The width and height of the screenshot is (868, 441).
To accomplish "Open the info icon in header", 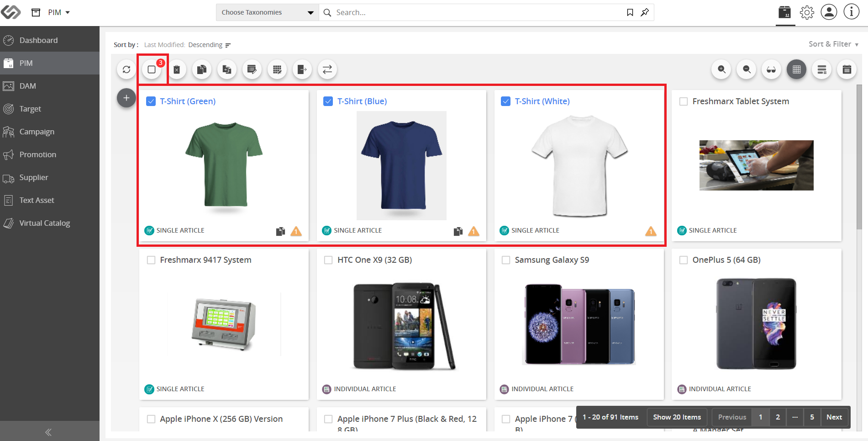I will [851, 12].
